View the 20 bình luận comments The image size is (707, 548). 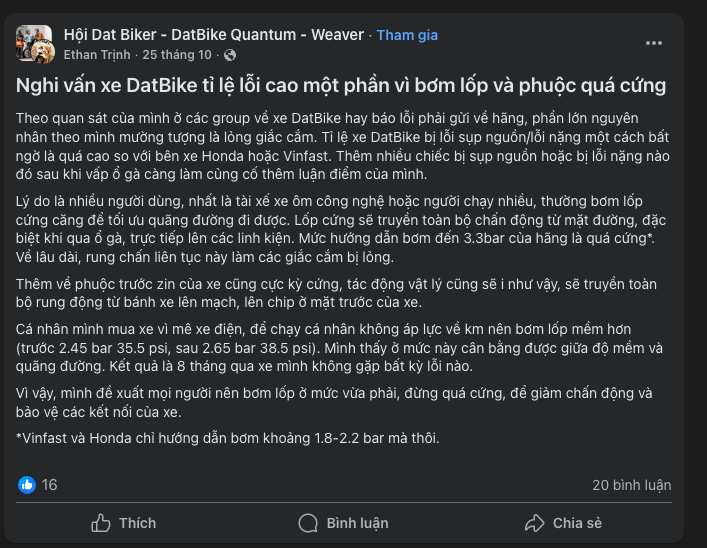coord(631,485)
